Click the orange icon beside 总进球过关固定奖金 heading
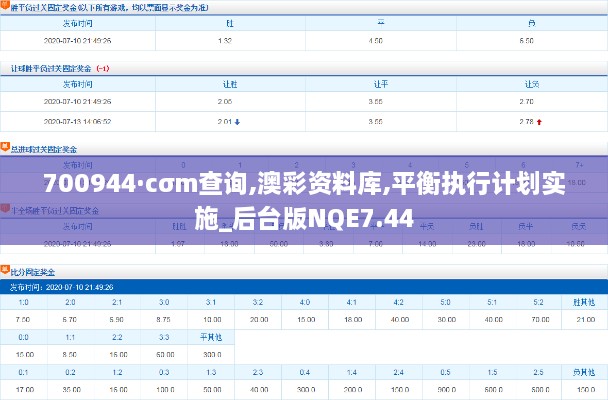The height and width of the screenshot is (400, 608). tap(5, 147)
